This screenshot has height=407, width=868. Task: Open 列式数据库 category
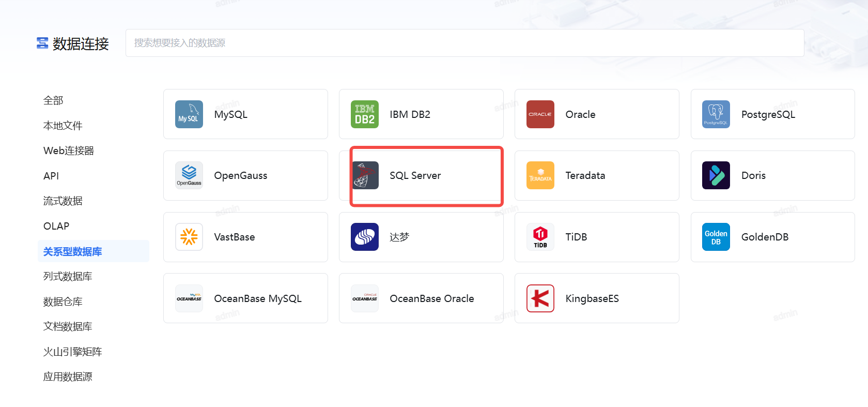coord(68,276)
